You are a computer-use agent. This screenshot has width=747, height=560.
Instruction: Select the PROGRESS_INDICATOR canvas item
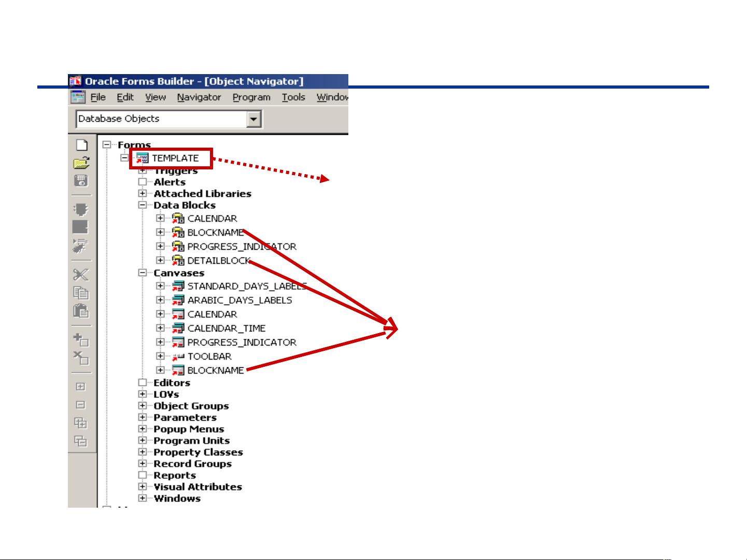[x=242, y=342]
